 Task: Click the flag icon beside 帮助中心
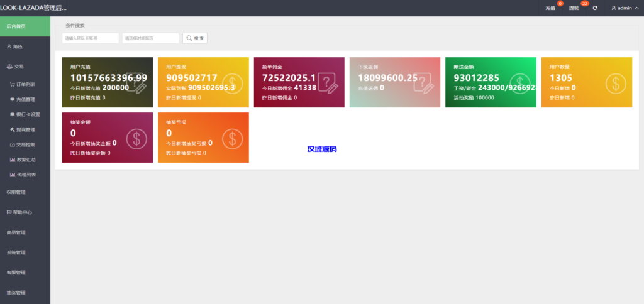(9, 212)
